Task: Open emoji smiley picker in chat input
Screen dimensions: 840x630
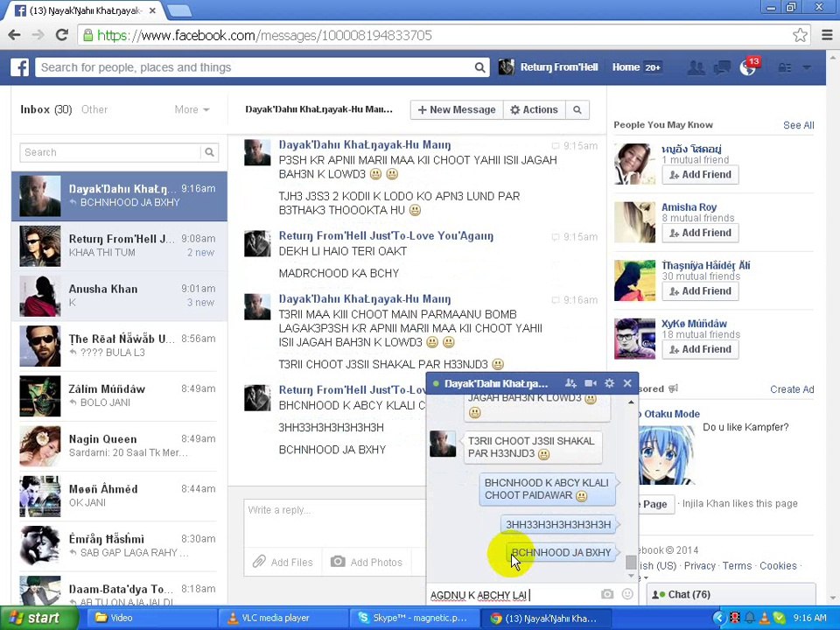Action: pyautogui.click(x=627, y=593)
